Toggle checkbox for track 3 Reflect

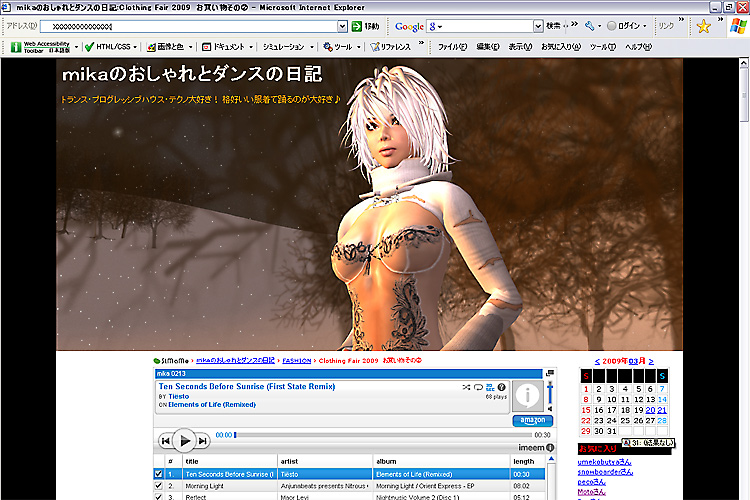[x=158, y=497]
